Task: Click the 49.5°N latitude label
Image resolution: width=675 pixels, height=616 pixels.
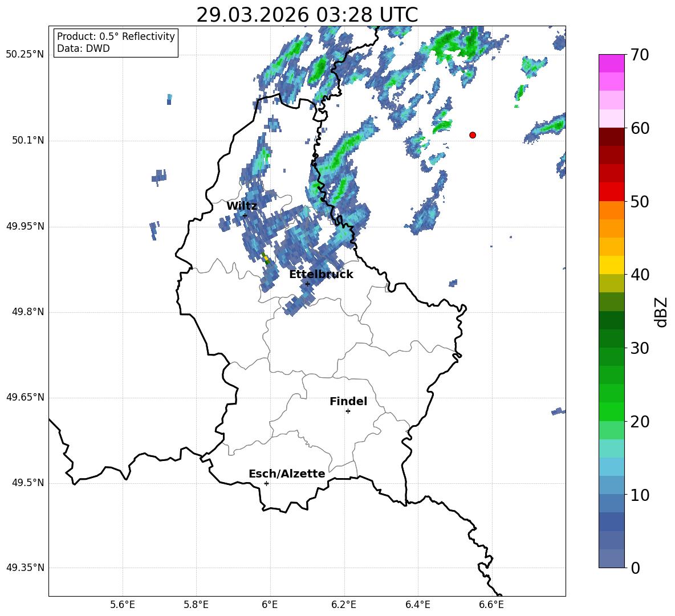Action: pyautogui.click(x=28, y=483)
